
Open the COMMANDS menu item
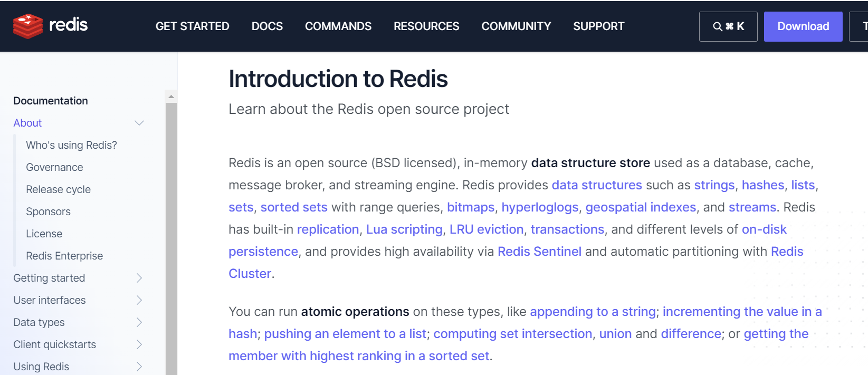tap(338, 26)
